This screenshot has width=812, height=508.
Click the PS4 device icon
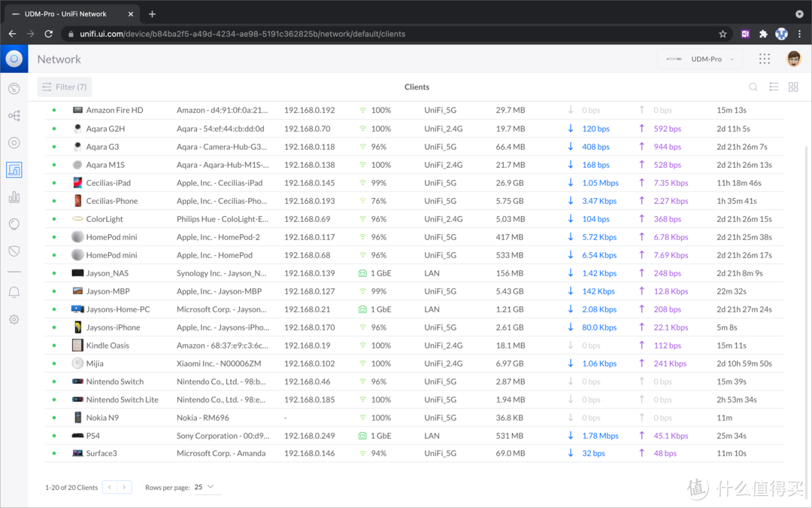point(77,436)
